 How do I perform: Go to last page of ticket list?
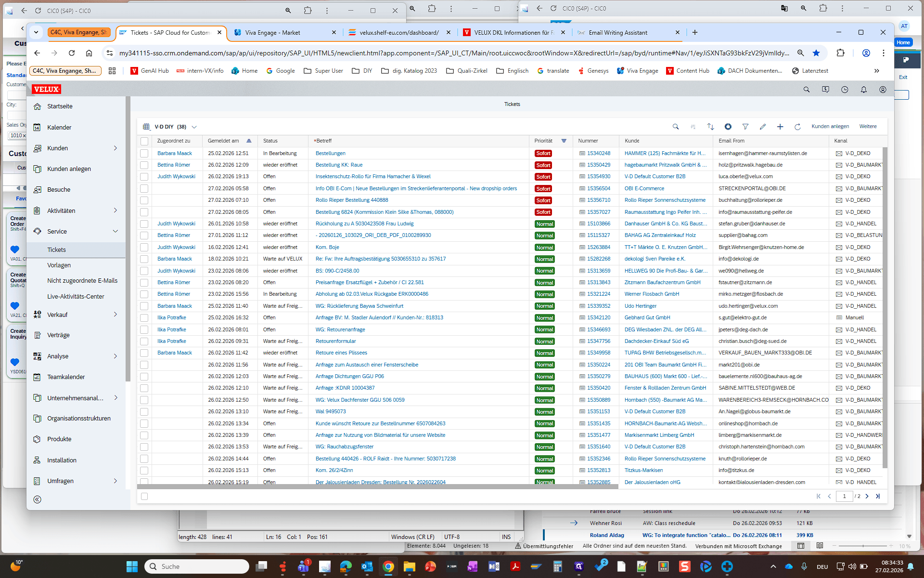pyautogui.click(x=878, y=496)
